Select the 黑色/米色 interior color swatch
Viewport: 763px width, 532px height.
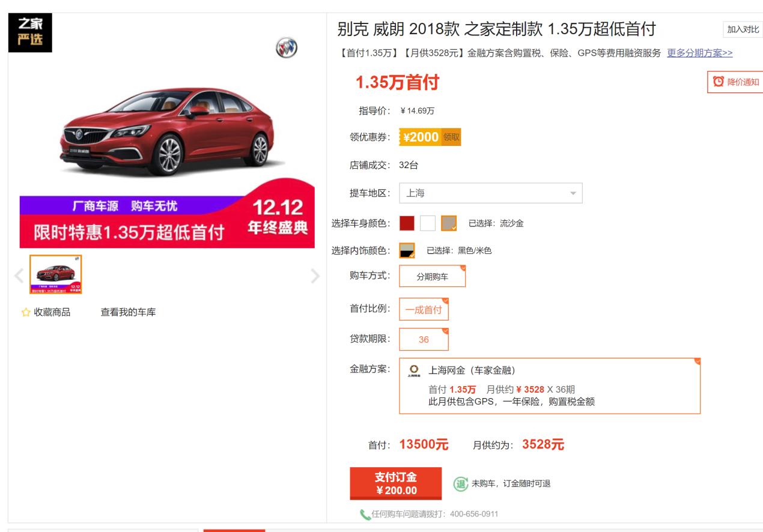[406, 249]
